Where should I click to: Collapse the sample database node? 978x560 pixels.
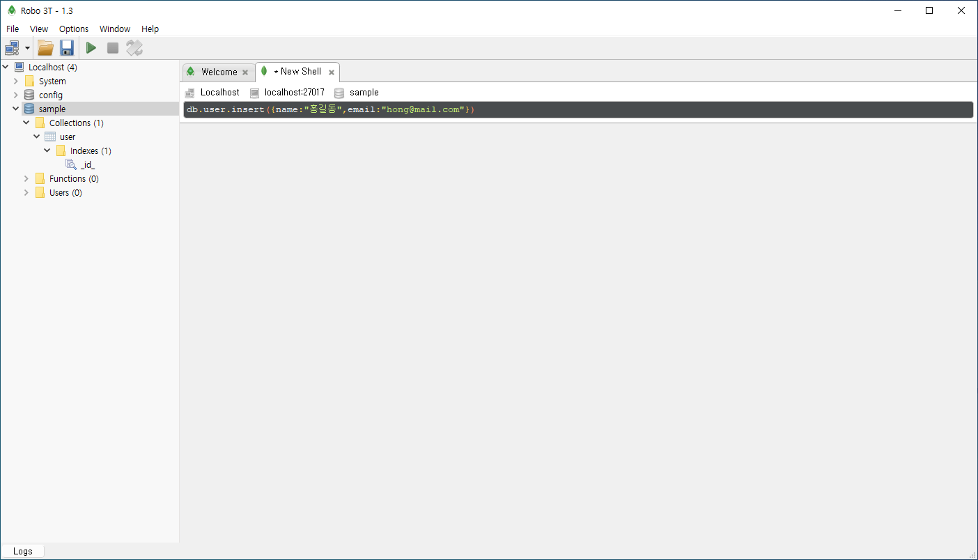click(16, 109)
